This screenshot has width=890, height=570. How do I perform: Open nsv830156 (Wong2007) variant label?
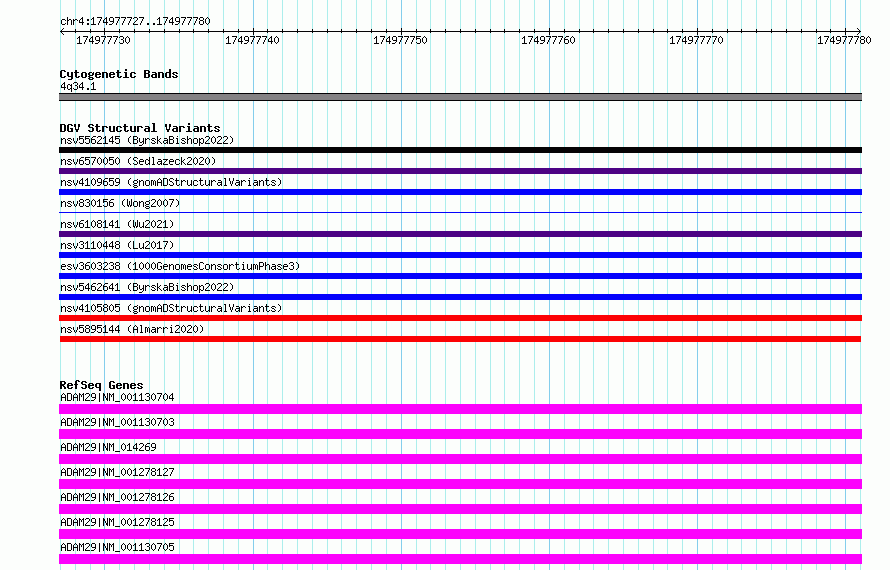point(120,203)
